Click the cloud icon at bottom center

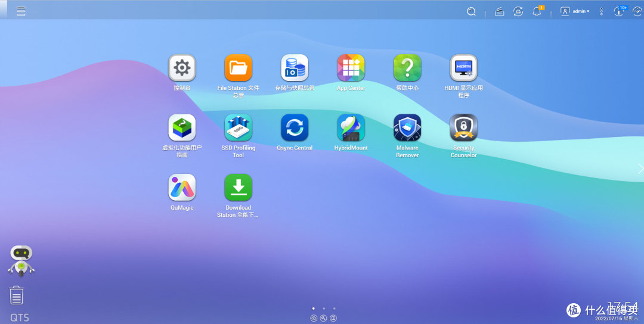314,318
